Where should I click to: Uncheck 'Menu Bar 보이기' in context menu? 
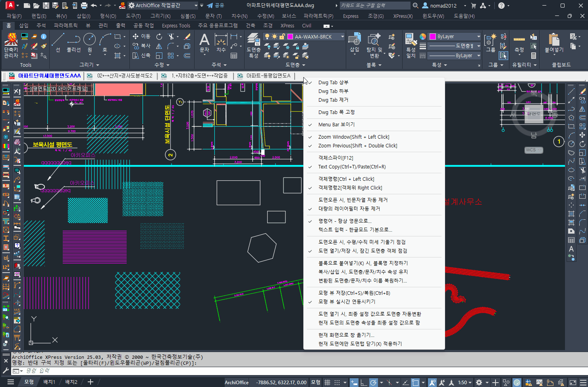336,125
